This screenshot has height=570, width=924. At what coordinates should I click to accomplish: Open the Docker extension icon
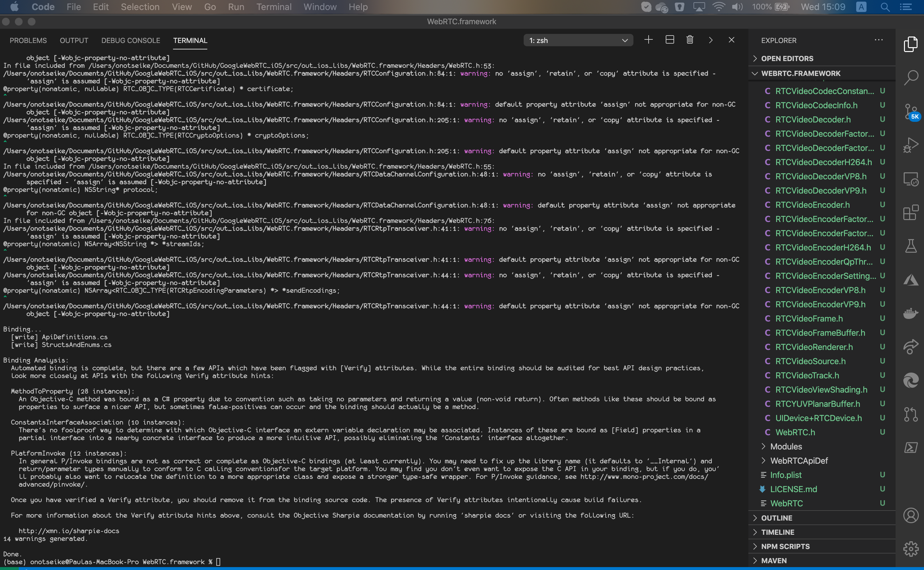[x=911, y=313]
